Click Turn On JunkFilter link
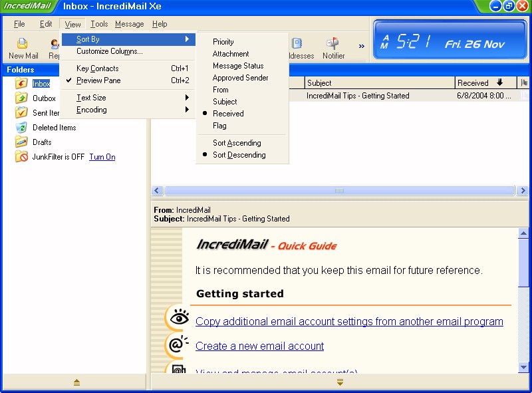This screenshot has height=393, width=532. click(102, 157)
